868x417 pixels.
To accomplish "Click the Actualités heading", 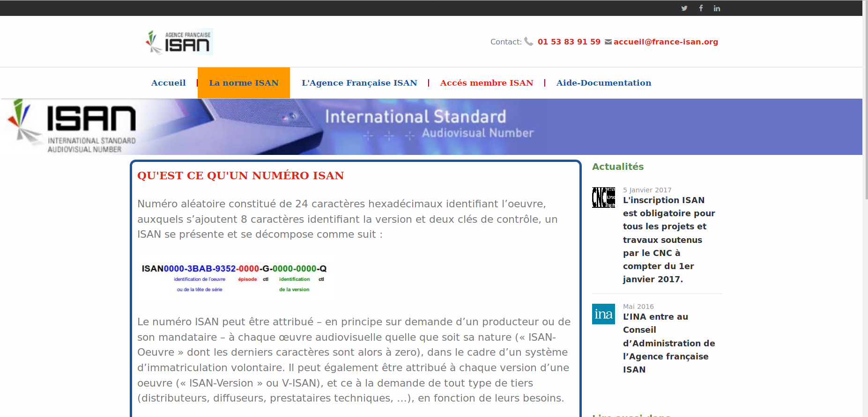I will (618, 167).
